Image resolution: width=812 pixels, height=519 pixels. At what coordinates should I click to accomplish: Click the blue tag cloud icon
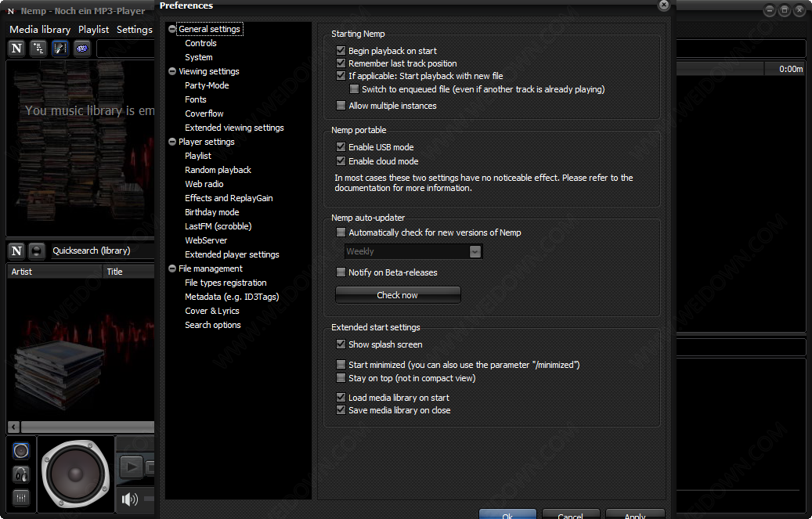coord(81,49)
